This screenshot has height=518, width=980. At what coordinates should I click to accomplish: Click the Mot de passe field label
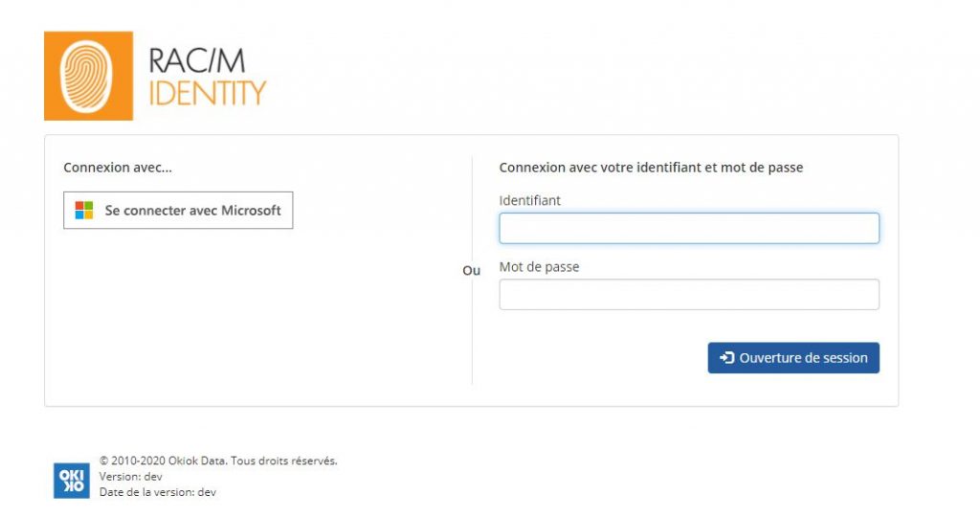pos(539,267)
